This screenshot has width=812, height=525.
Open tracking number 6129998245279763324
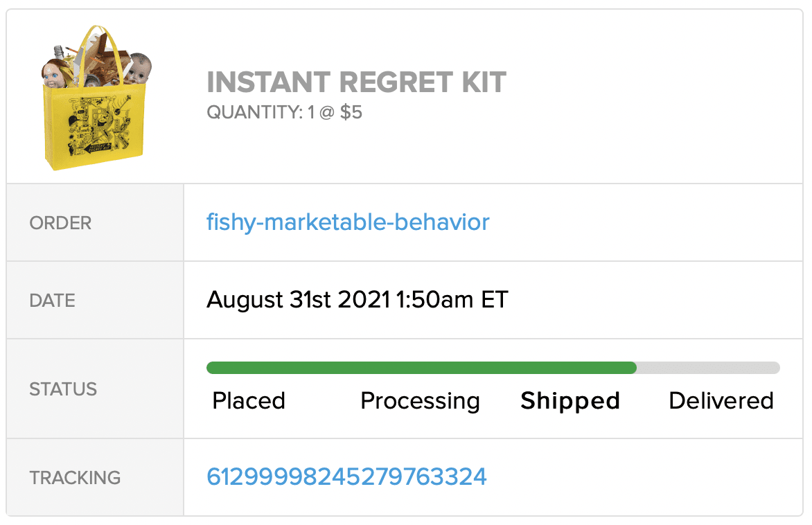(x=346, y=477)
